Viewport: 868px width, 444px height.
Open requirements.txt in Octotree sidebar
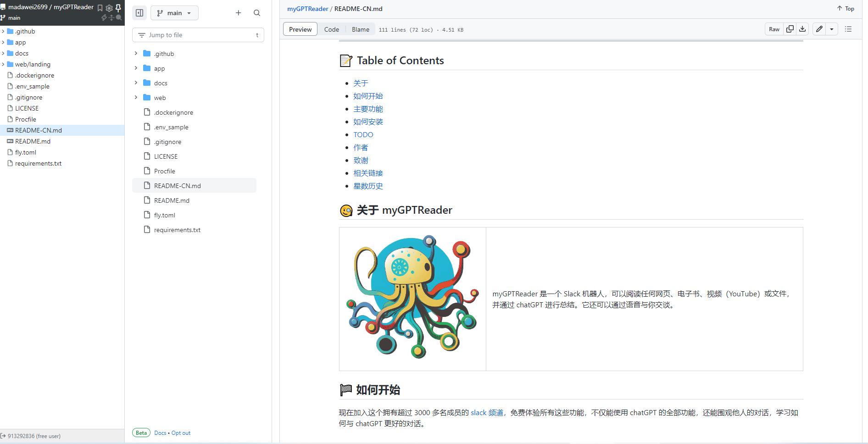[38, 163]
